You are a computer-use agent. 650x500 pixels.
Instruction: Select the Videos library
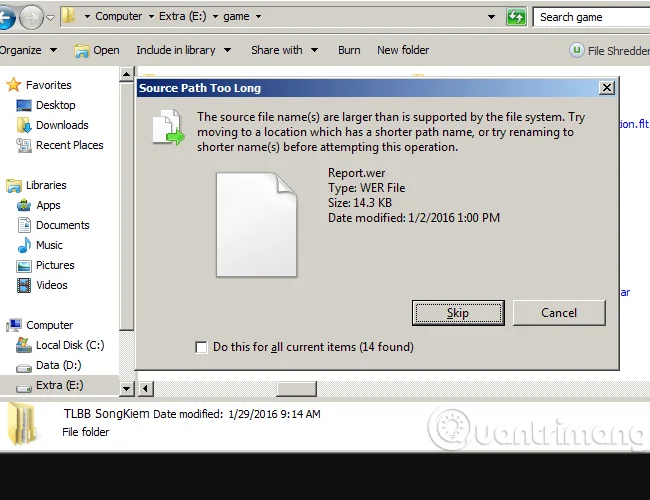51,285
